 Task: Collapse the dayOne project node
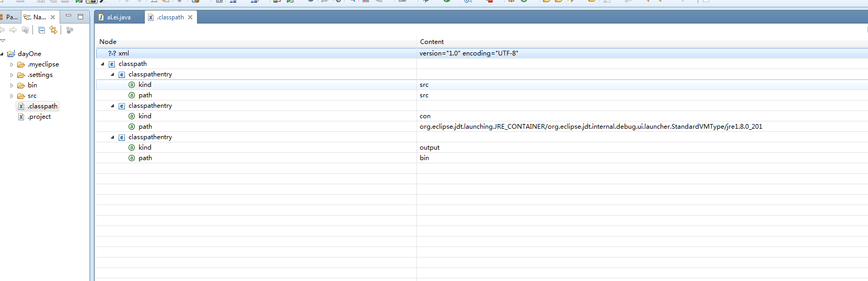(2, 54)
